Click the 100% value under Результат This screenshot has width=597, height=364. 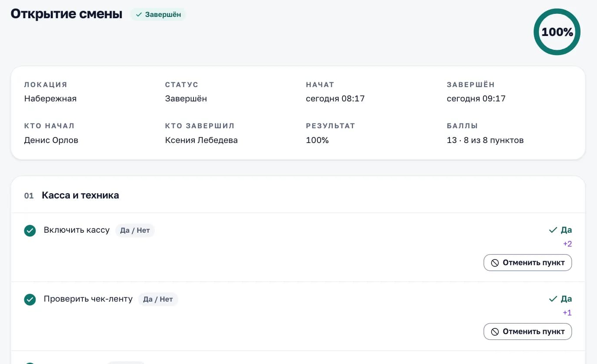(317, 140)
